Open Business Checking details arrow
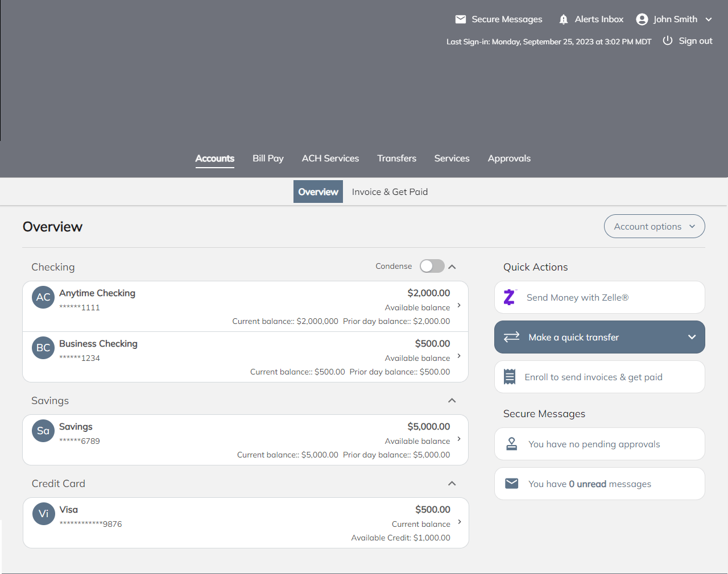The image size is (728, 574). click(x=459, y=356)
